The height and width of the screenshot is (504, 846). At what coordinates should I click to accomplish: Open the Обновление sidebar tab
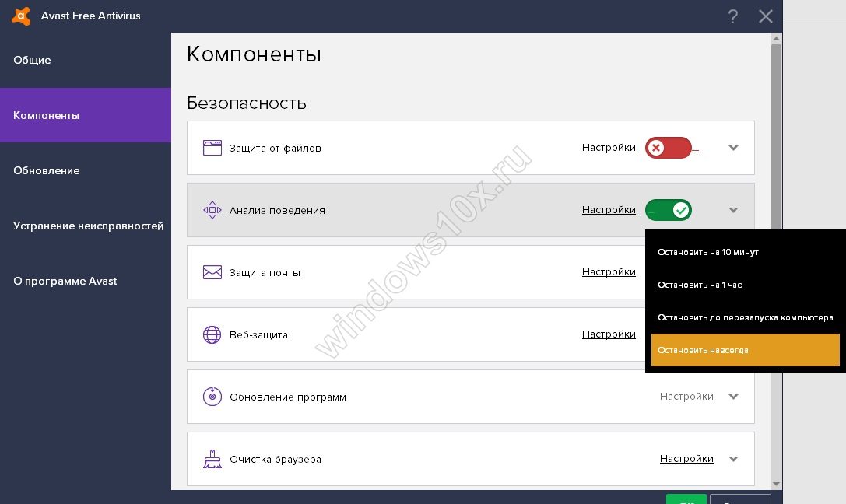[x=46, y=170]
